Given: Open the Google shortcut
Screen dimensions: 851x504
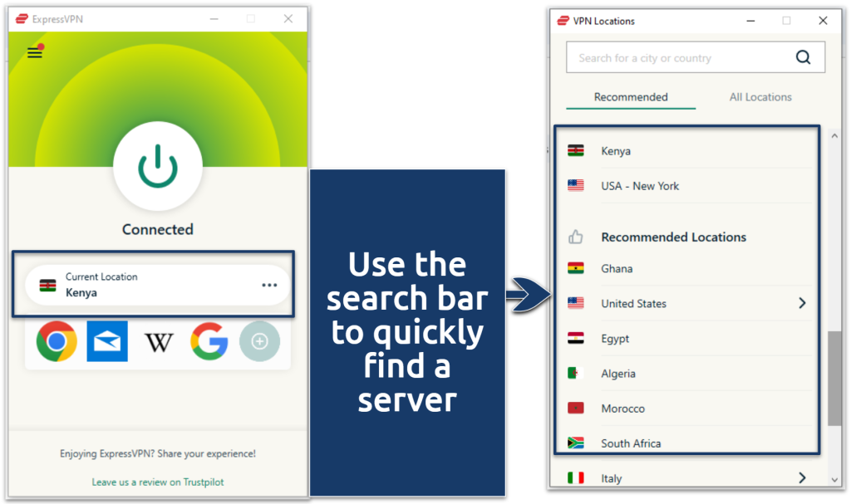Looking at the screenshot, I should 209,341.
